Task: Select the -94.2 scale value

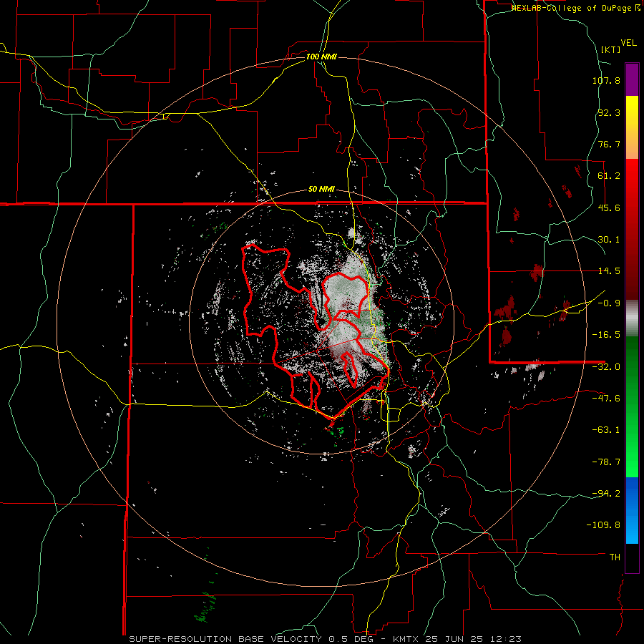Action: (x=606, y=493)
